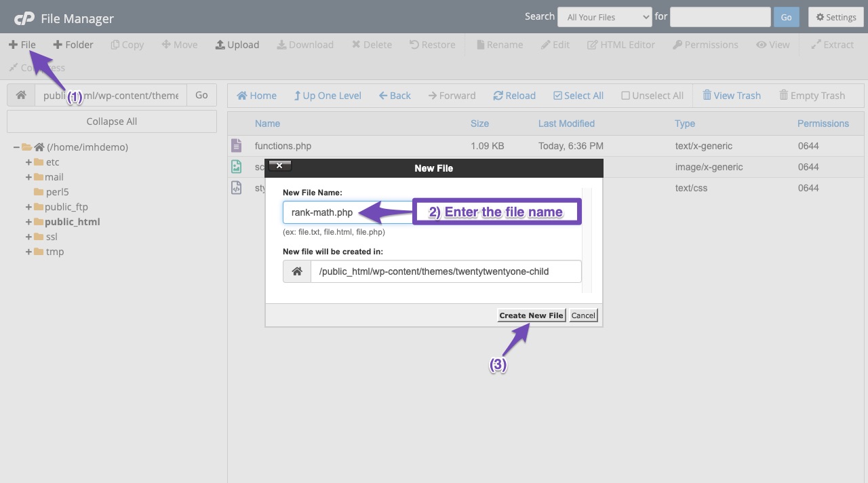Viewport: 868px width, 483px height.
Task: Click the CSS file icon in the third row
Action: pyautogui.click(x=236, y=188)
